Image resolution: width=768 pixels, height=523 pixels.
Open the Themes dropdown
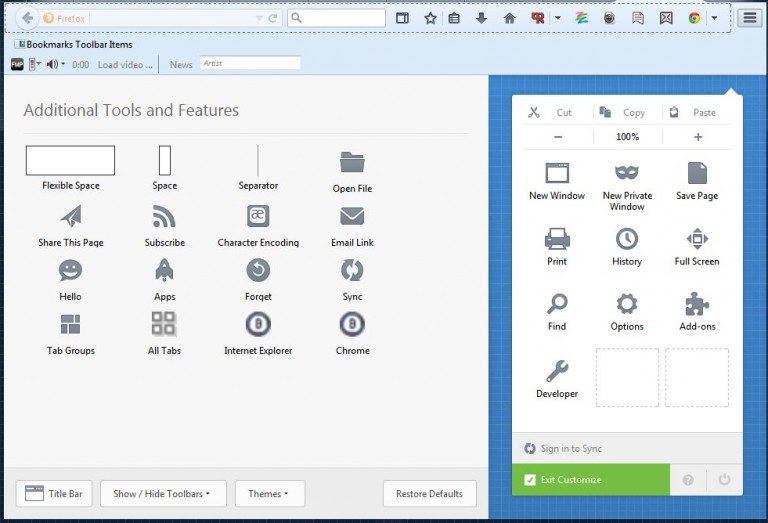coord(269,494)
